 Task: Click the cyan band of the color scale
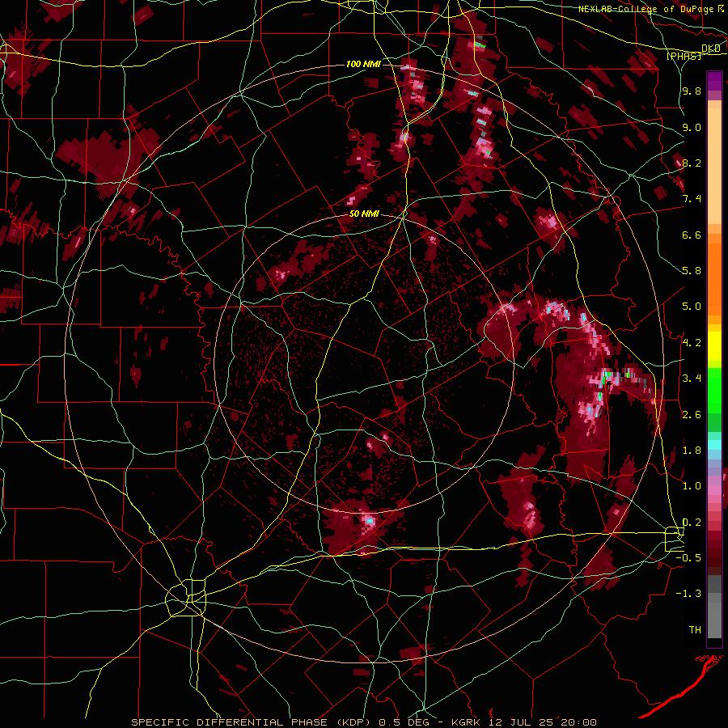[x=714, y=445]
